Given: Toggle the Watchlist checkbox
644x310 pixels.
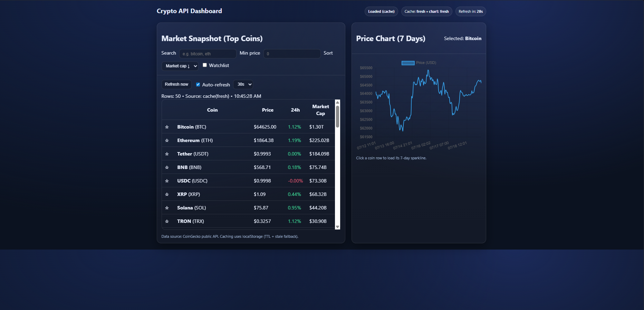Looking at the screenshot, I should 205,65.
